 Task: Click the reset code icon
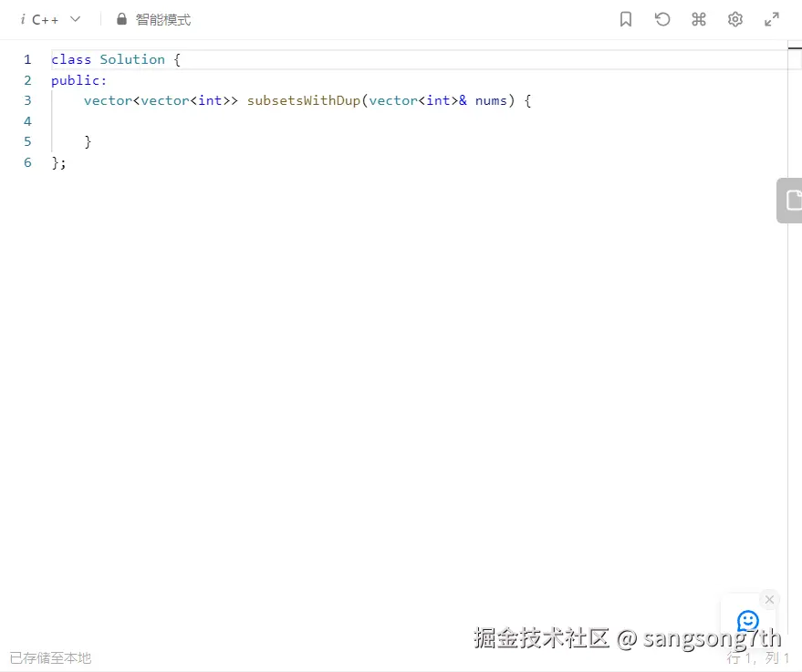tap(662, 19)
